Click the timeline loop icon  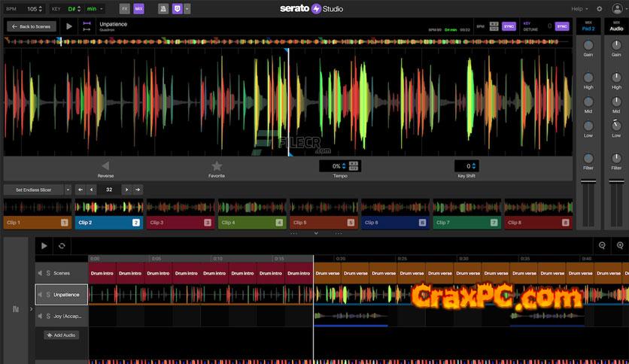click(62, 245)
